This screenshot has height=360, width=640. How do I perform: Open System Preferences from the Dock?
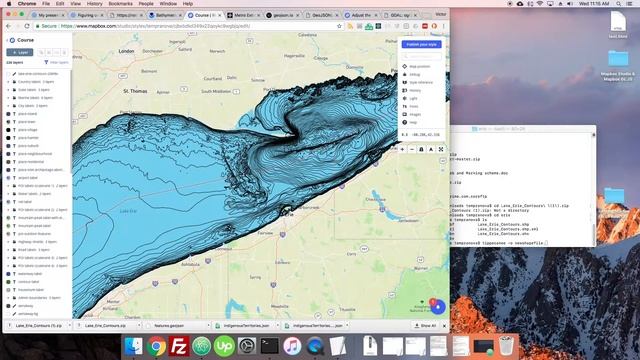coord(247,346)
